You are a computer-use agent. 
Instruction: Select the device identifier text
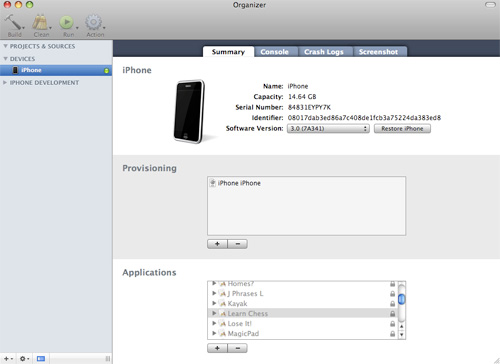coord(364,118)
